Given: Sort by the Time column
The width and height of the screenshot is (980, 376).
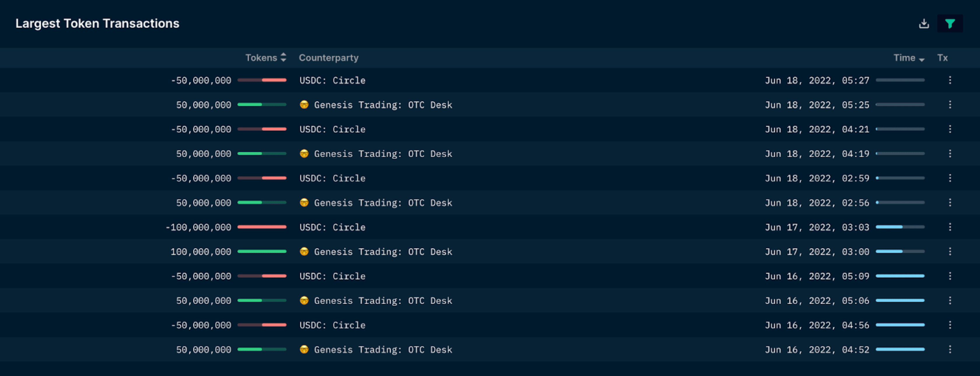Looking at the screenshot, I should point(909,57).
